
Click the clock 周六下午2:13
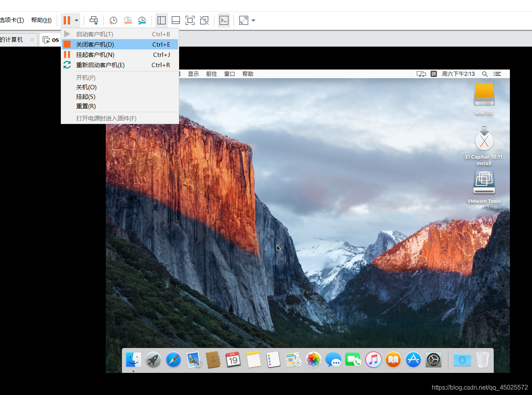[458, 74]
